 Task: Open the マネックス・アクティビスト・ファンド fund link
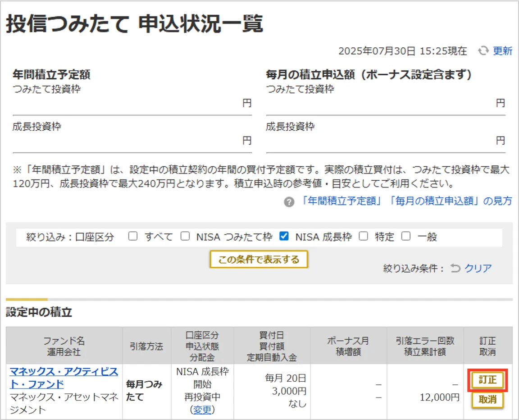tap(64, 378)
